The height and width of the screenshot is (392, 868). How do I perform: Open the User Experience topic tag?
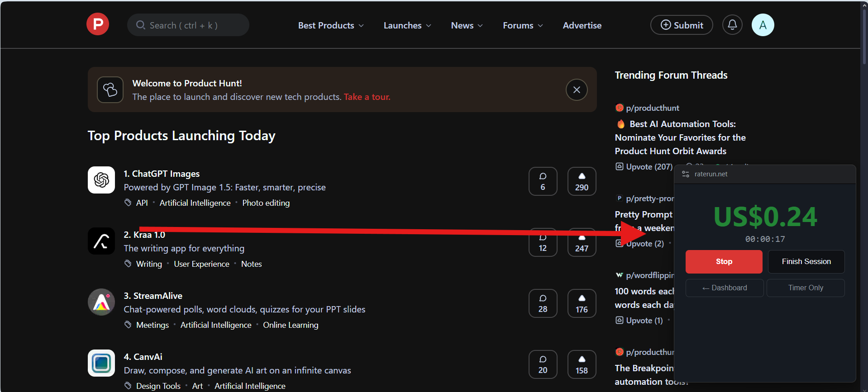tap(201, 264)
